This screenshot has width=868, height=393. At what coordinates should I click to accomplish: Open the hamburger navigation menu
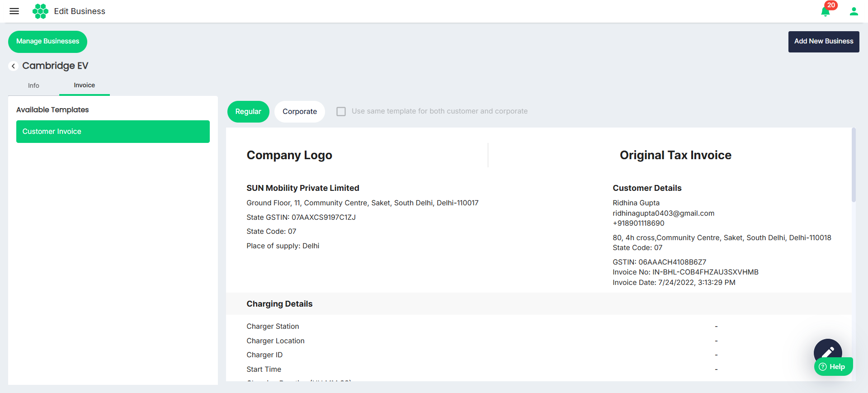pyautogui.click(x=14, y=11)
